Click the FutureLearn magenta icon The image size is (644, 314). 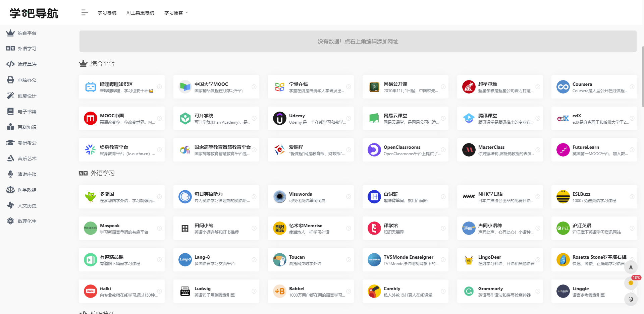pos(563,150)
